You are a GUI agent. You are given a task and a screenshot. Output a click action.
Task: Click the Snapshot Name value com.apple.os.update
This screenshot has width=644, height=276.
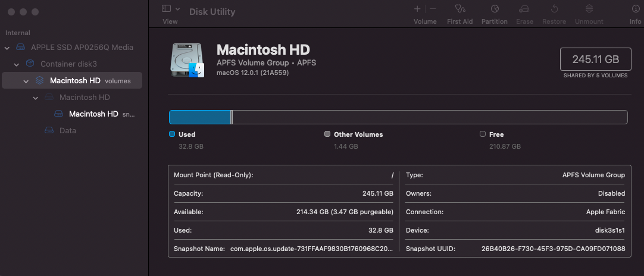[312, 249]
